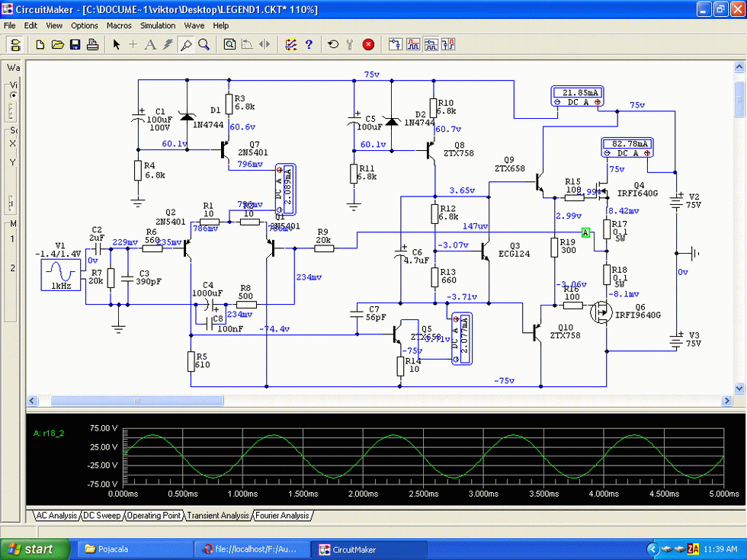This screenshot has height=560, width=747.
Task: Select the Arrow pointer tool
Action: (x=116, y=45)
